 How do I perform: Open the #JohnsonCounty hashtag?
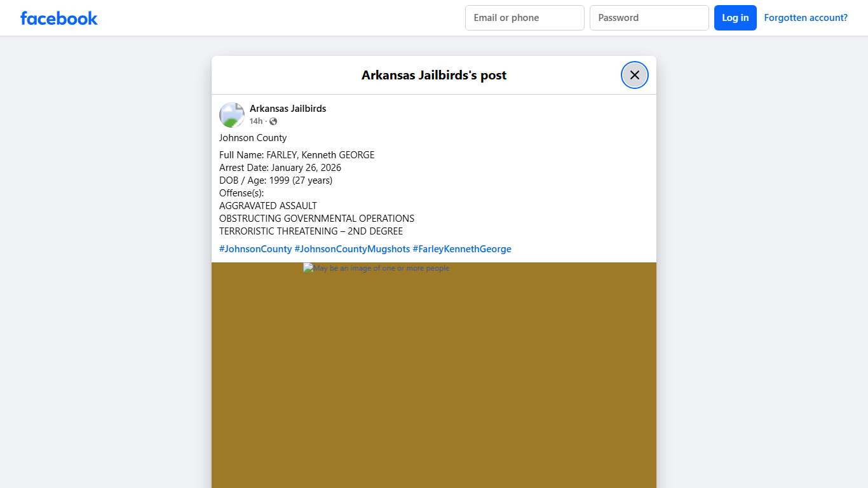(x=255, y=249)
